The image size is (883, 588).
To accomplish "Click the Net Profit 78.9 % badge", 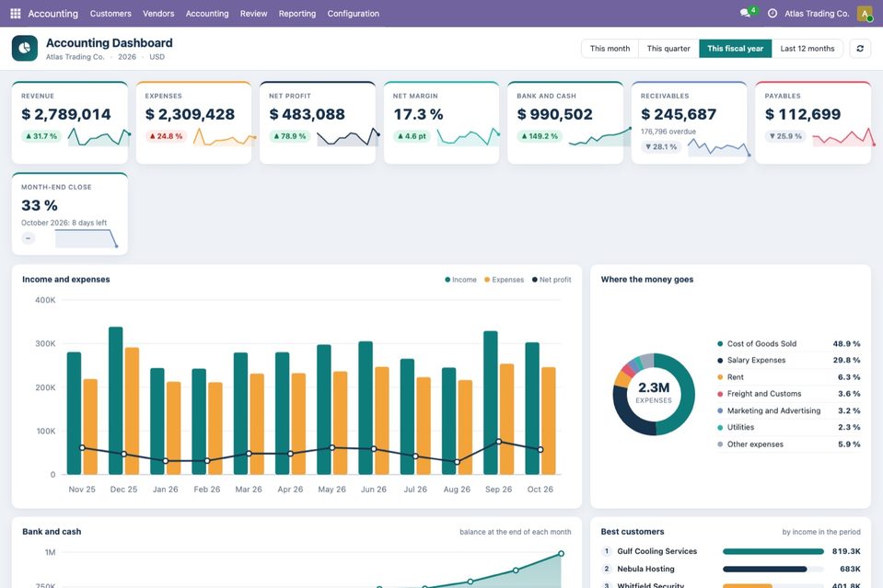I will (289, 136).
